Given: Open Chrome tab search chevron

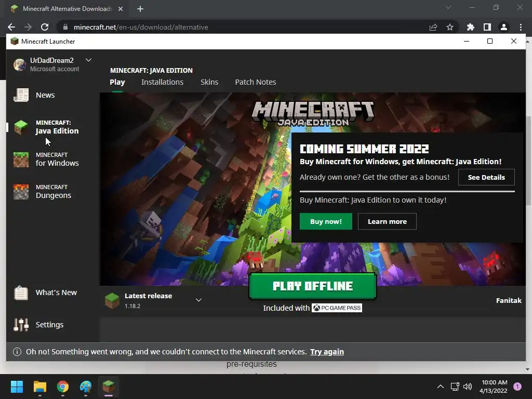Looking at the screenshot, I should pyautogui.click(x=448, y=7).
